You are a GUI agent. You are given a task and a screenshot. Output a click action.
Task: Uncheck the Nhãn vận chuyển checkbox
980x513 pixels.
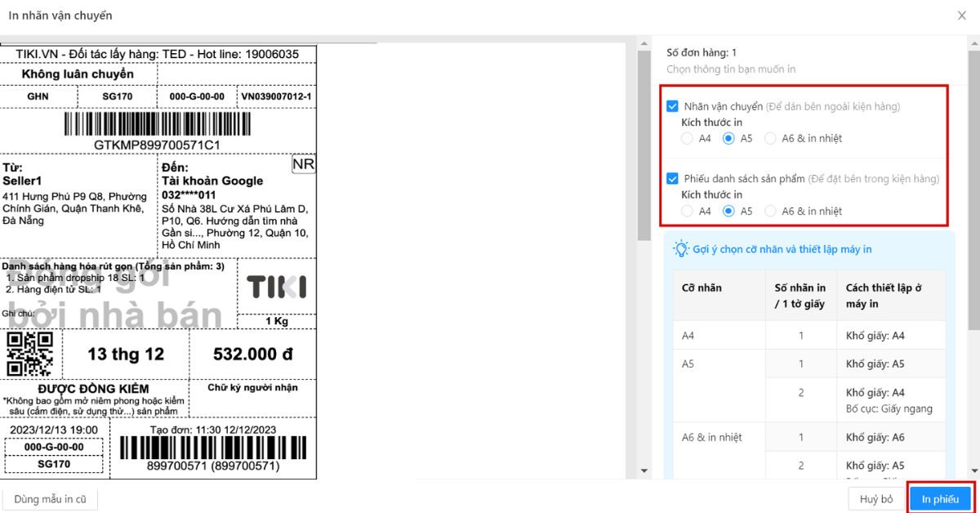(x=673, y=106)
